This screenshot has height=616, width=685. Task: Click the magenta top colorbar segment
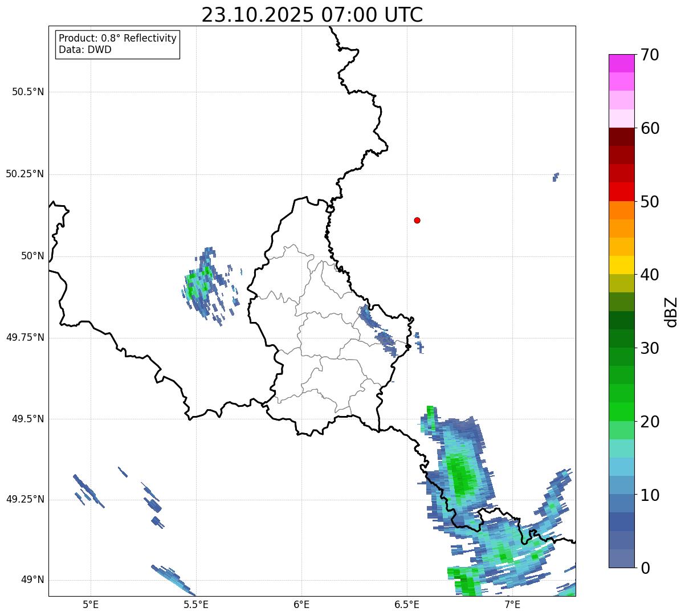[x=621, y=63]
